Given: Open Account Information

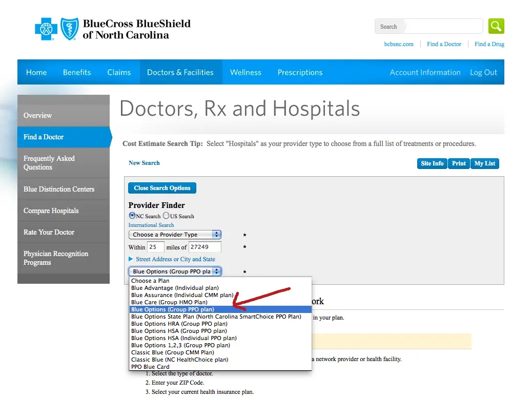Looking at the screenshot, I should pos(425,72).
